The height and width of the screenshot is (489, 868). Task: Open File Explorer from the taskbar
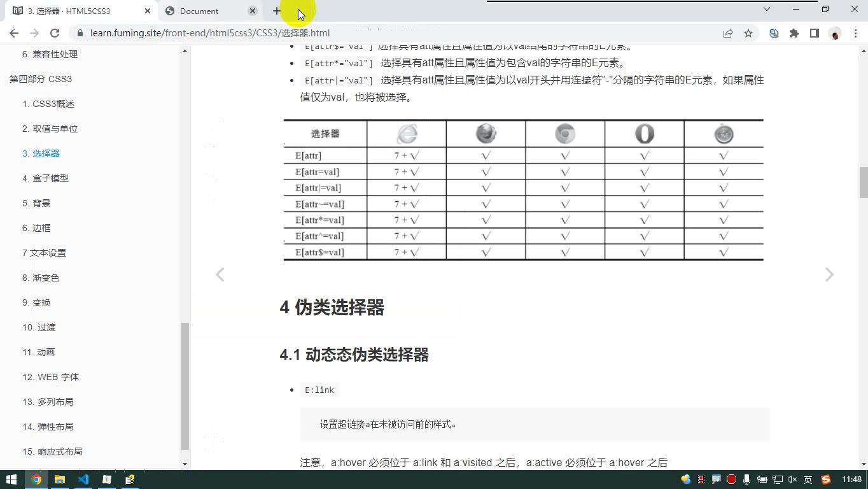[60, 479]
